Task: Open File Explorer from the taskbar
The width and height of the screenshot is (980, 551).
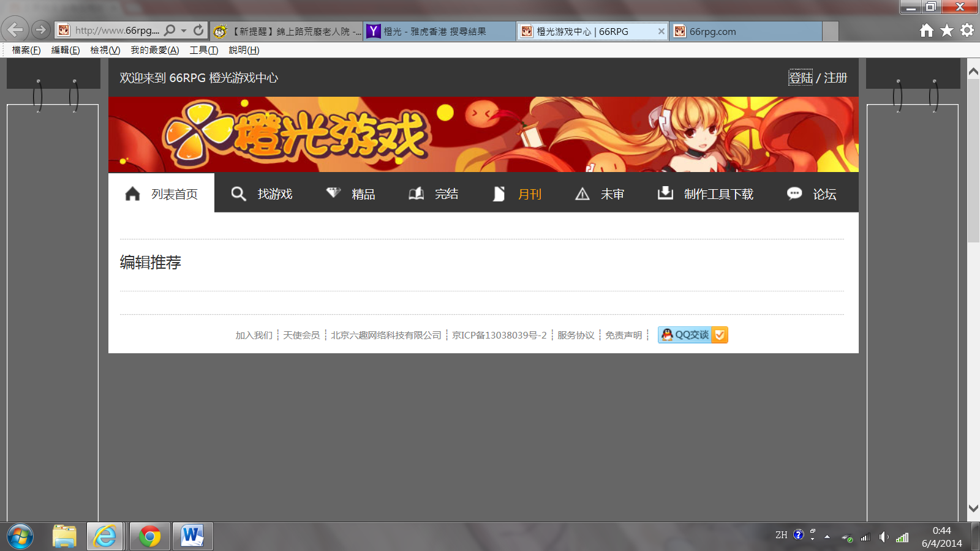Action: click(64, 536)
